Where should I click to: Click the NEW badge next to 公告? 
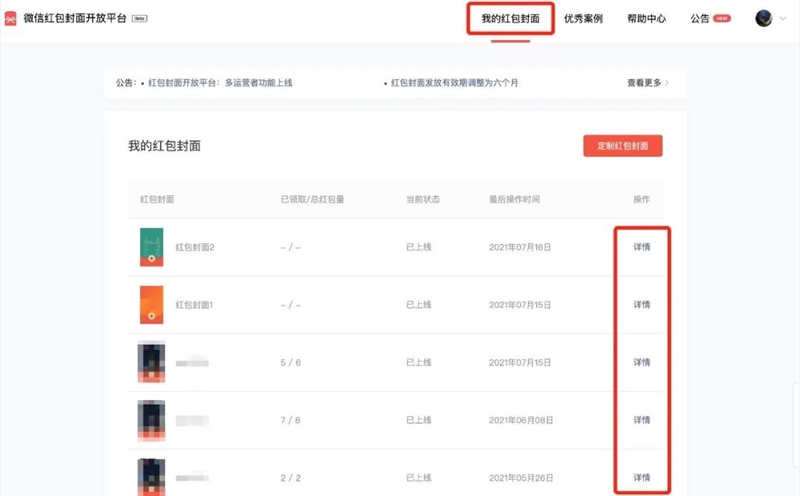coord(721,18)
